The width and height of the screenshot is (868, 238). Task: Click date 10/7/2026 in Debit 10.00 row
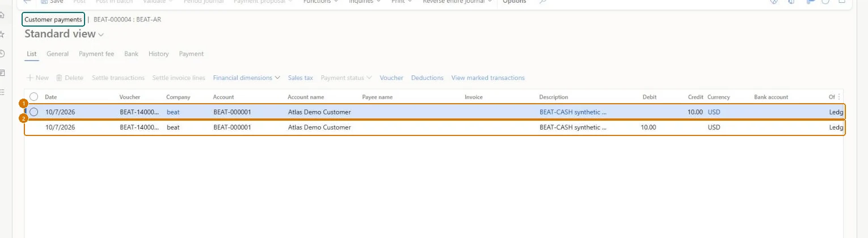coord(60,127)
